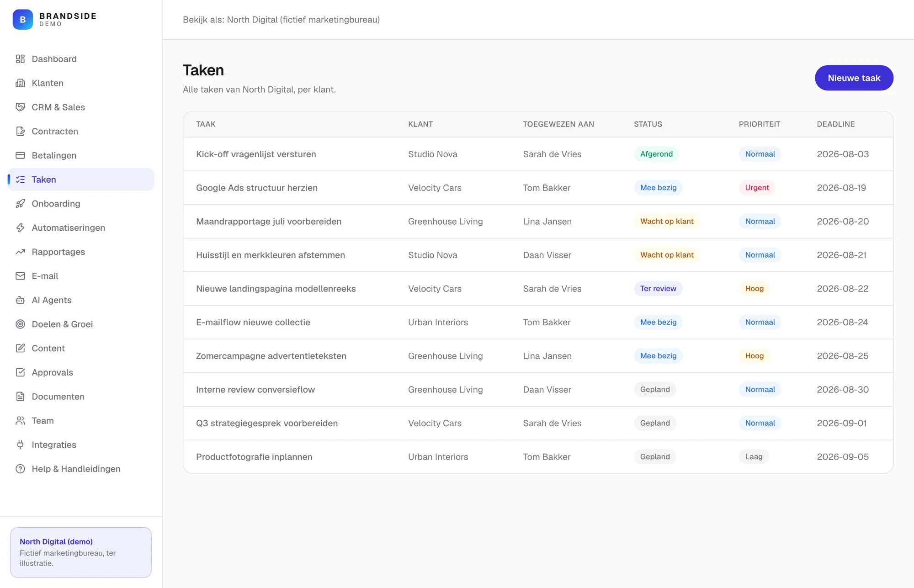Click the North Digital (demo) card

[x=81, y=552]
